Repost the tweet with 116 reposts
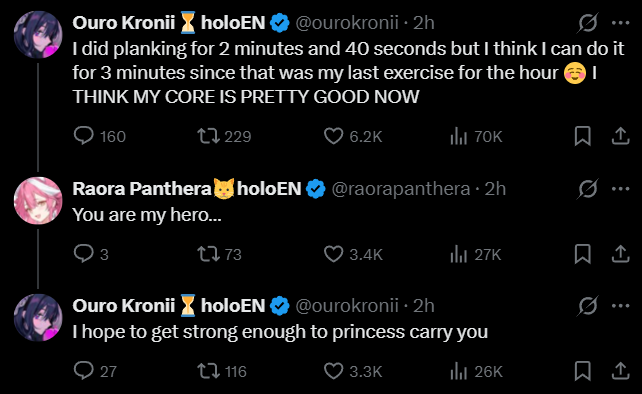 [209, 371]
